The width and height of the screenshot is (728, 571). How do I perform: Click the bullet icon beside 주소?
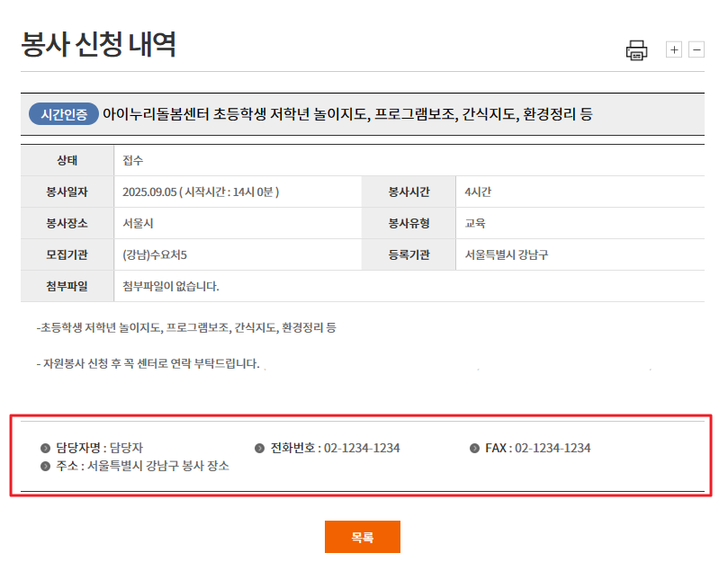tap(46, 466)
